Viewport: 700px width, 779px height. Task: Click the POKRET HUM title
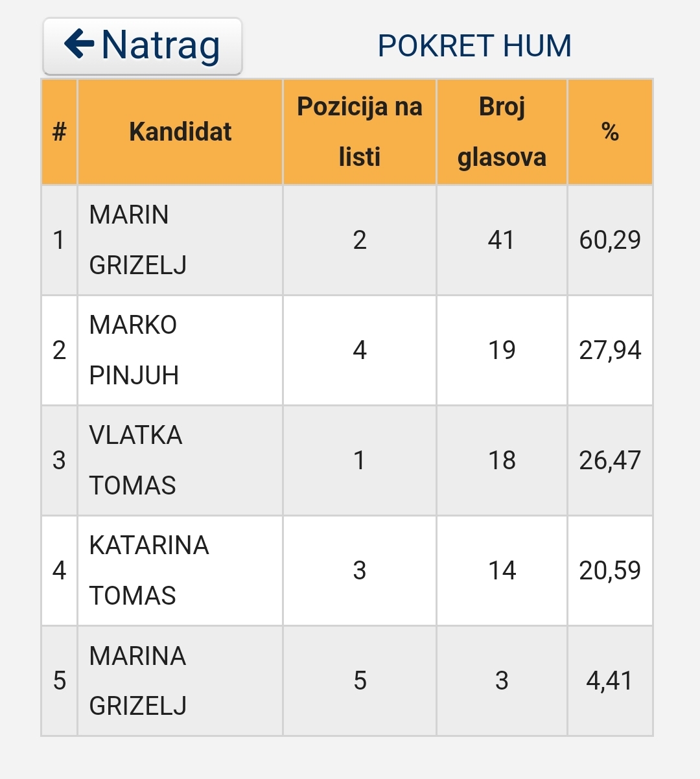point(474,46)
